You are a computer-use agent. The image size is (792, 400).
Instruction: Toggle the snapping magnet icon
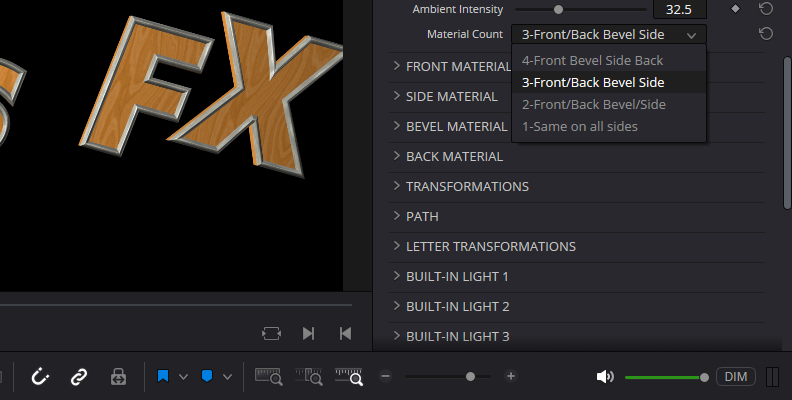pyautogui.click(x=41, y=377)
